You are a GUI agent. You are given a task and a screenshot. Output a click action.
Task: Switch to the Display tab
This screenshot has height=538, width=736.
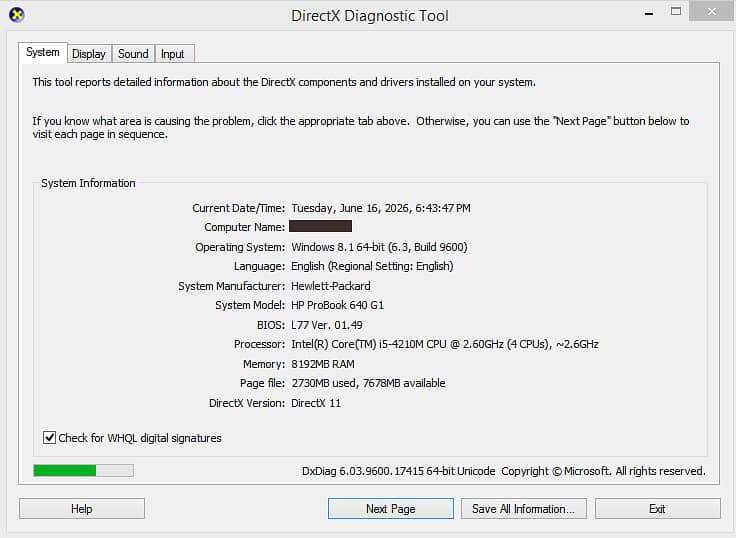[89, 54]
